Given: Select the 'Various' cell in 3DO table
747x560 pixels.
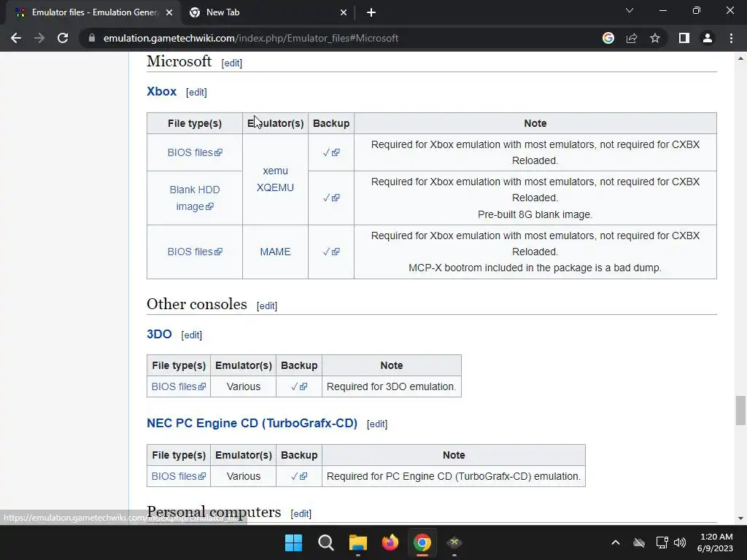Looking at the screenshot, I should pyautogui.click(x=244, y=386).
